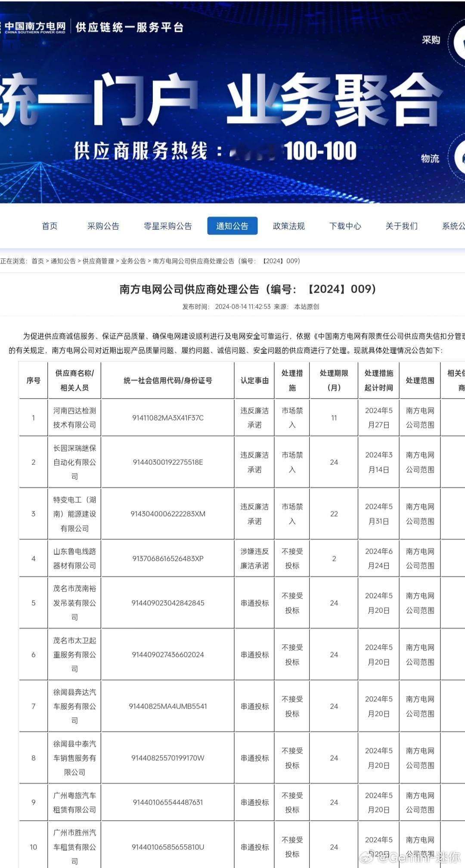Click credit code 91411082MA3X41F37C
465x868 pixels.
pos(168,418)
